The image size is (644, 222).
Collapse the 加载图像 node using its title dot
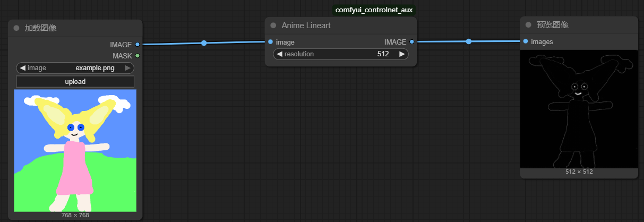click(16, 28)
